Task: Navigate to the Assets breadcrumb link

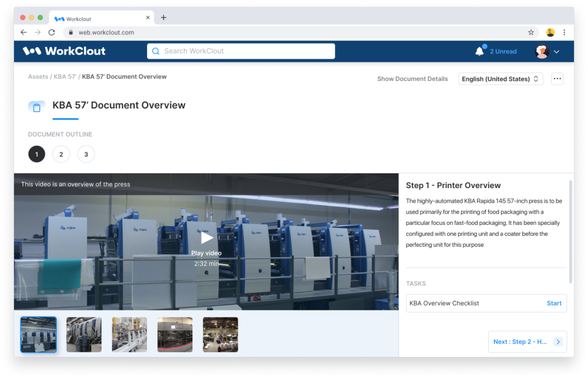Action: tap(38, 76)
